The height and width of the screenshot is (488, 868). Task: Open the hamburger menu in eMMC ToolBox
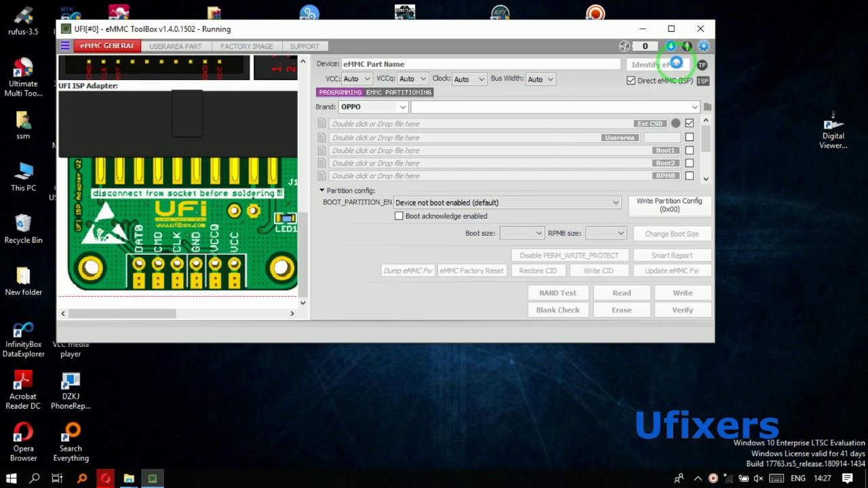pyautogui.click(x=65, y=46)
